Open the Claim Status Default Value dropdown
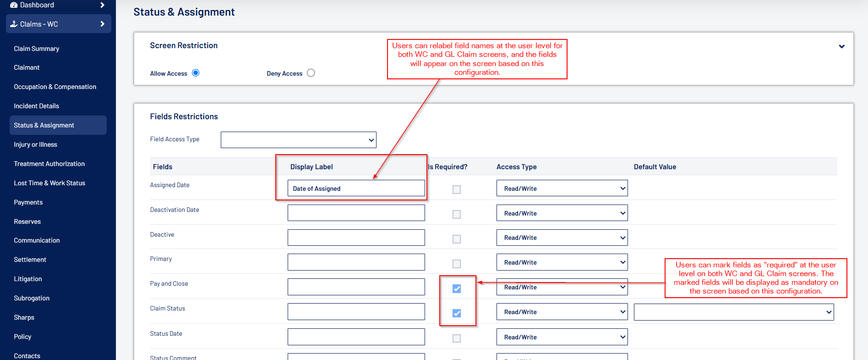This screenshot has height=360, width=868. click(x=733, y=312)
